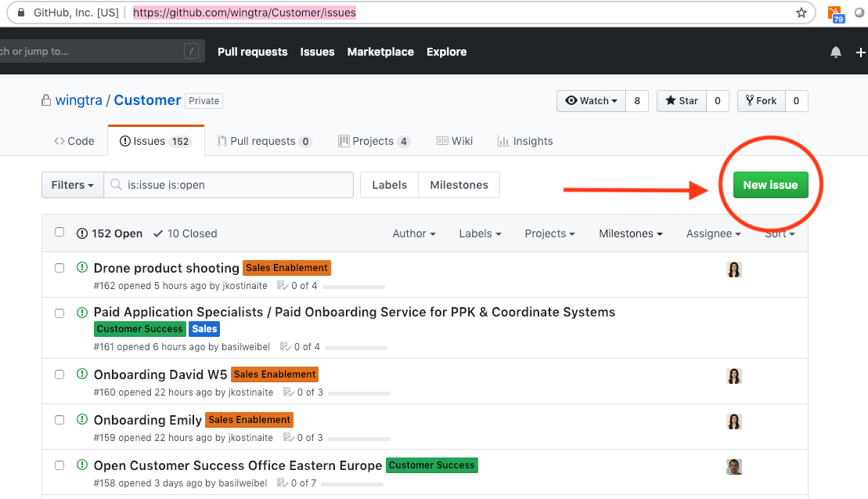The image size is (868, 499).
Task: Open the Marketplace menu item
Action: (x=380, y=52)
